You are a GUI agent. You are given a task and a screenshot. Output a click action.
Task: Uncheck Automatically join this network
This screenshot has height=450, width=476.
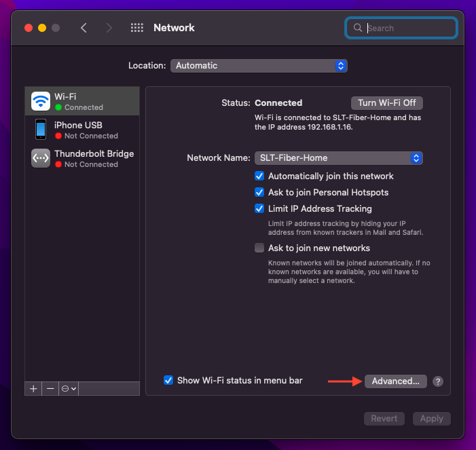click(259, 176)
